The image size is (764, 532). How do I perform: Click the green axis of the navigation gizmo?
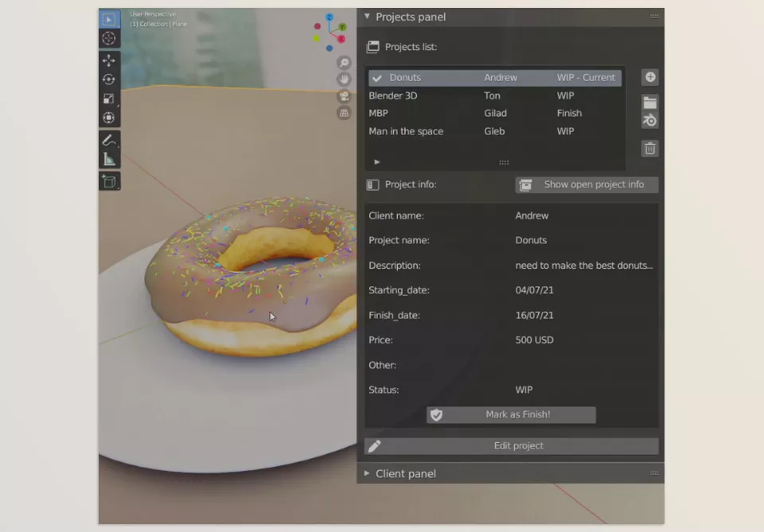[x=341, y=26]
